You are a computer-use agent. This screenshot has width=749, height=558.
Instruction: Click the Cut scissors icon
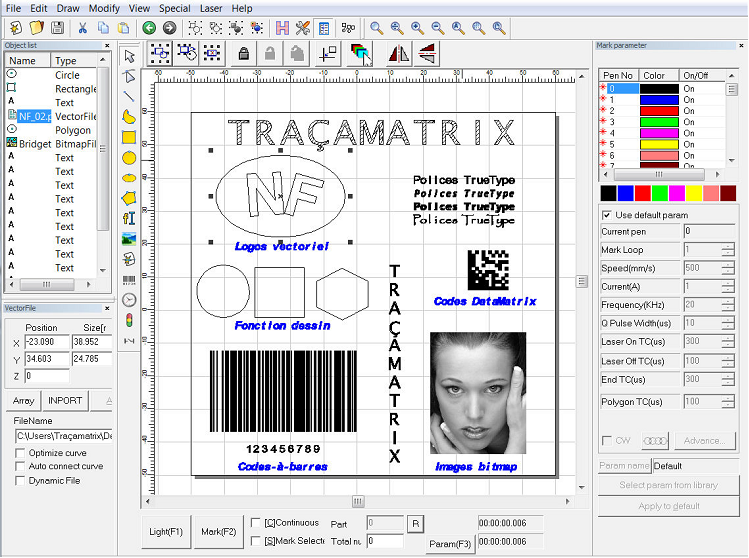click(x=83, y=28)
